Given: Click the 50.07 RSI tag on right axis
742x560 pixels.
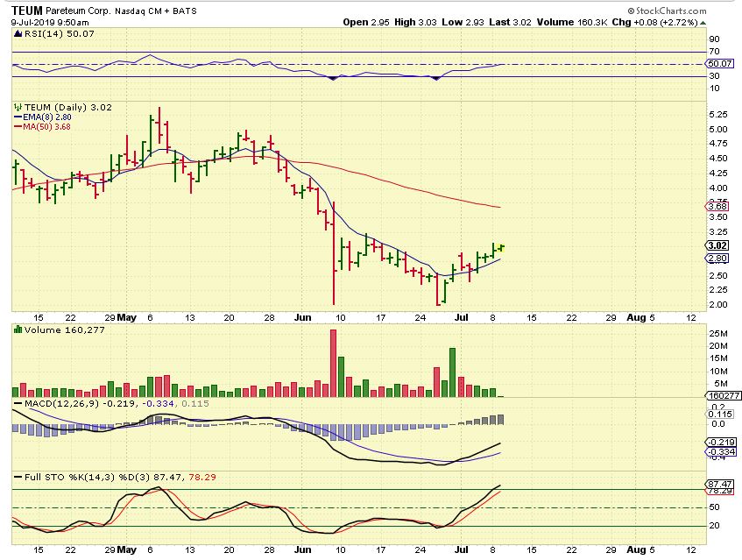Looking at the screenshot, I should 719,63.
